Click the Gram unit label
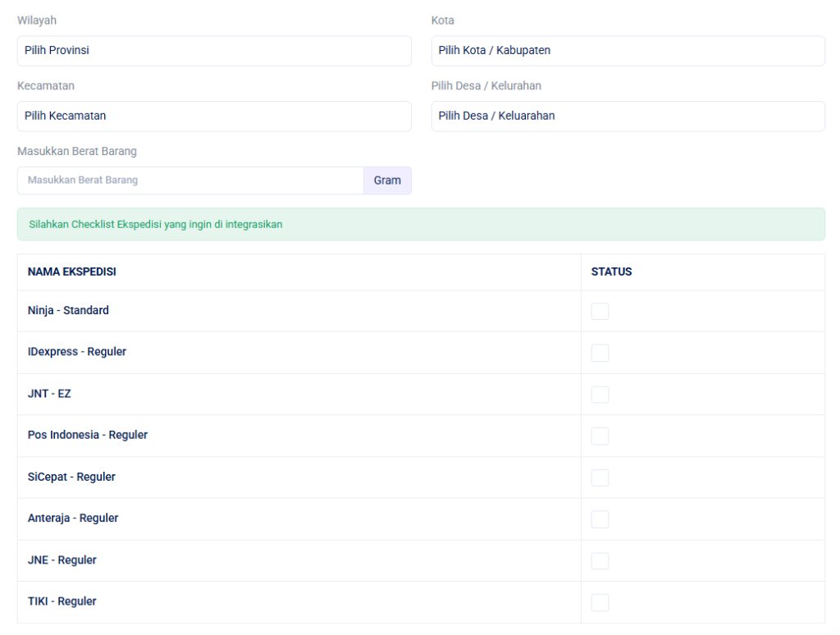 tap(387, 180)
